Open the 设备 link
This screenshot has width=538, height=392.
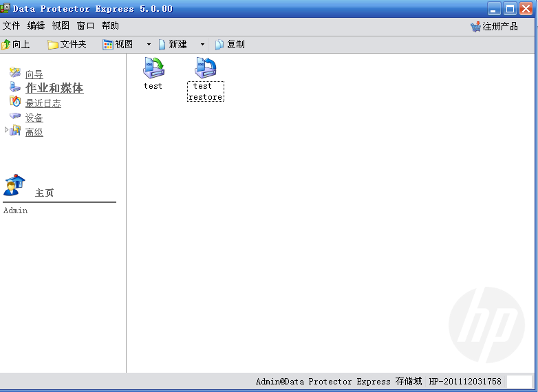coord(34,118)
